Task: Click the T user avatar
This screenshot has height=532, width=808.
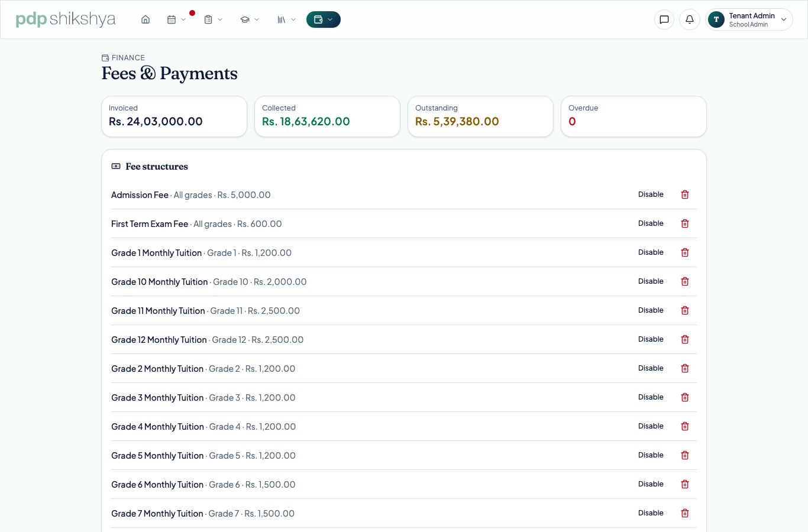Action: click(x=716, y=20)
